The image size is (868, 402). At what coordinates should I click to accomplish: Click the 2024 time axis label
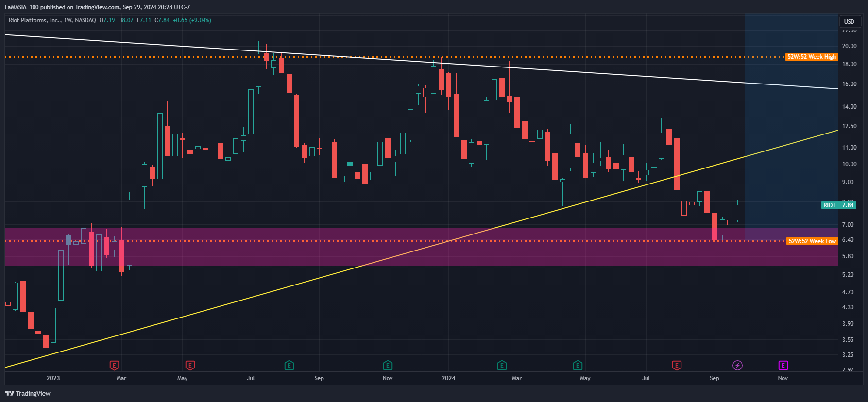(448, 378)
